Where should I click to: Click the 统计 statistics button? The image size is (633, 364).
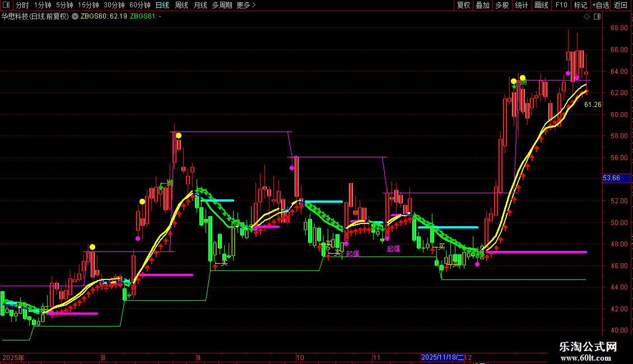[522, 5]
